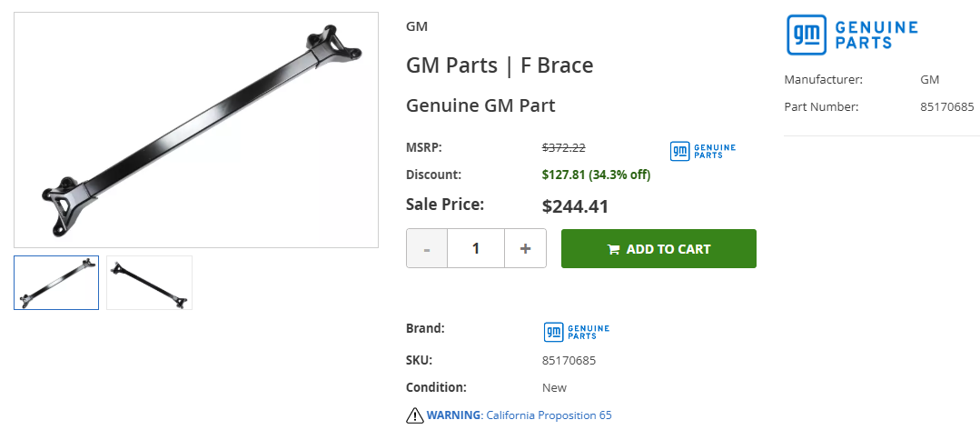
Task: Select the first F Brace thumbnail
Action: pos(56,283)
